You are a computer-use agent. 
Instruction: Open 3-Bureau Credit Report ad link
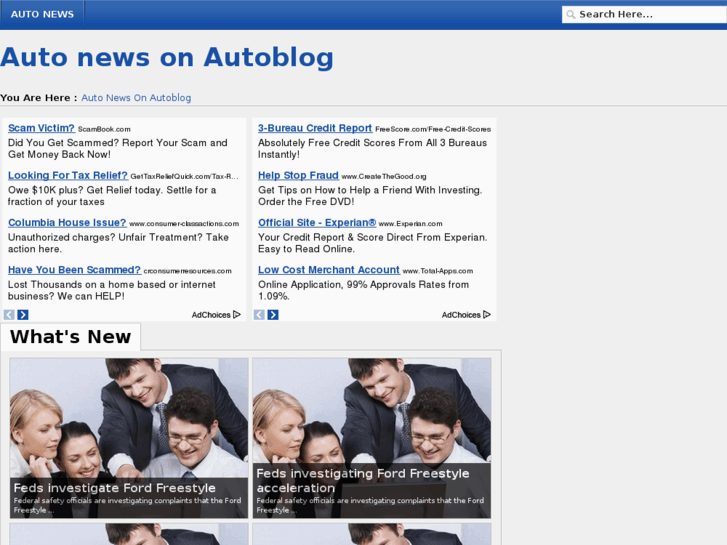pyautogui.click(x=315, y=128)
